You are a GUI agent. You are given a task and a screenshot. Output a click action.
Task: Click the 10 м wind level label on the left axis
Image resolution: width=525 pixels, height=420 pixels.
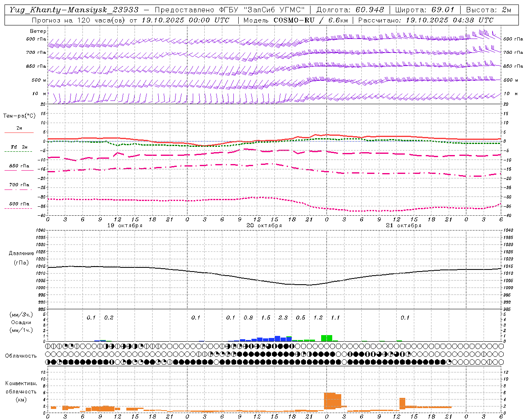tap(39, 94)
